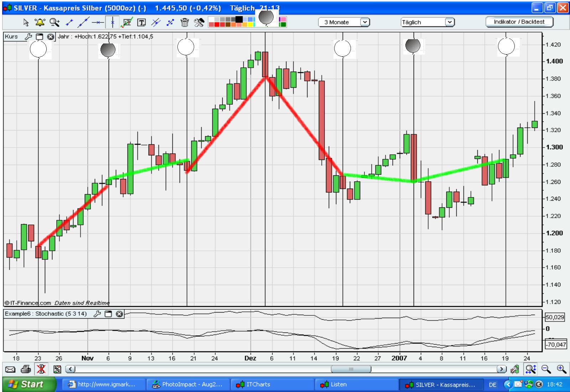The height and width of the screenshot is (392, 570).
Task: Select the vertical line drawing tool
Action: coord(113,22)
